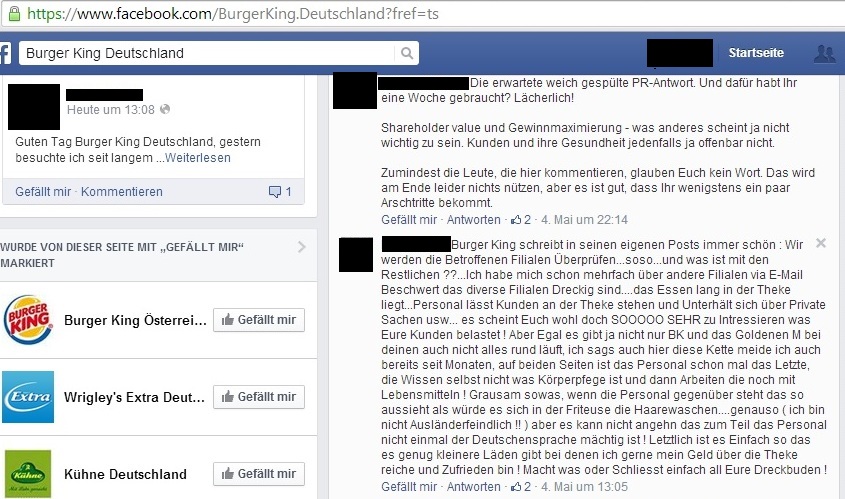Image resolution: width=845 pixels, height=499 pixels.
Task: Click the thumbs-up likes count on the 13:05 comment
Action: coord(521,487)
